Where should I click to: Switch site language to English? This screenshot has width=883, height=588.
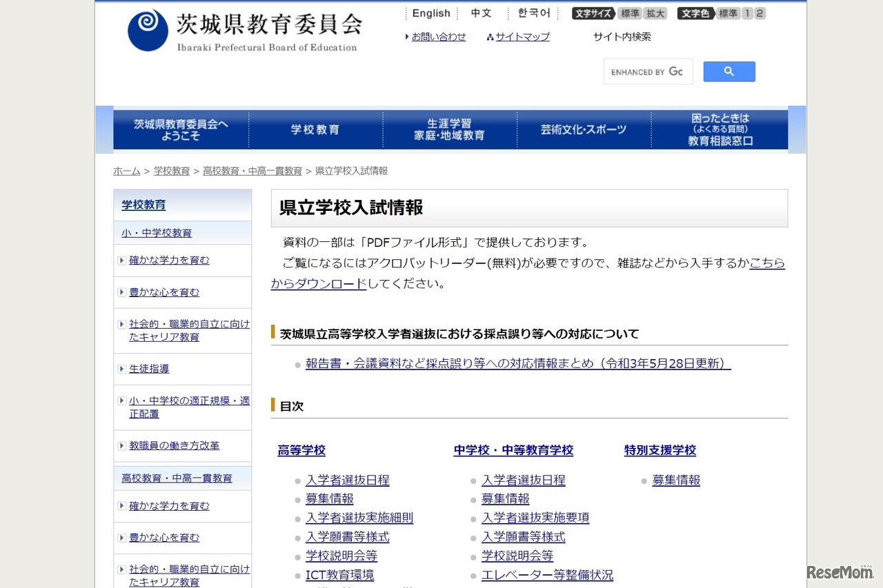[x=430, y=13]
